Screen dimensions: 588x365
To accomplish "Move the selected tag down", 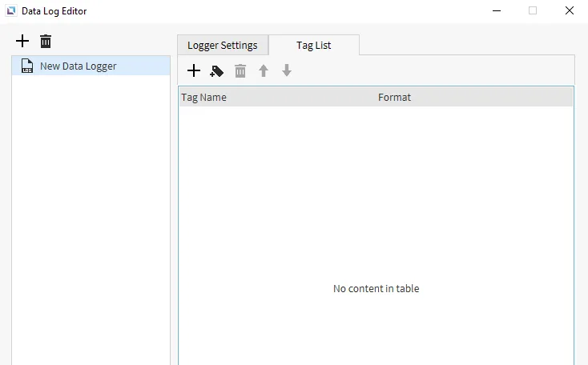I will pyautogui.click(x=287, y=71).
